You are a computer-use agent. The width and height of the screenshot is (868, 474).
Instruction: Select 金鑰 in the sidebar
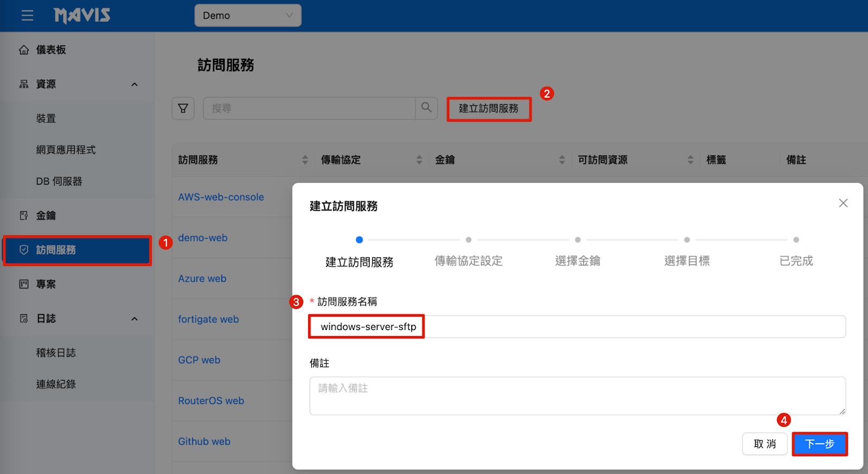(46, 216)
